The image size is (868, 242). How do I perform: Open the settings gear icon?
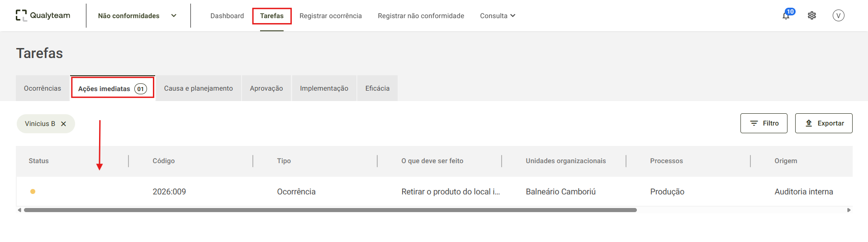coord(812,15)
